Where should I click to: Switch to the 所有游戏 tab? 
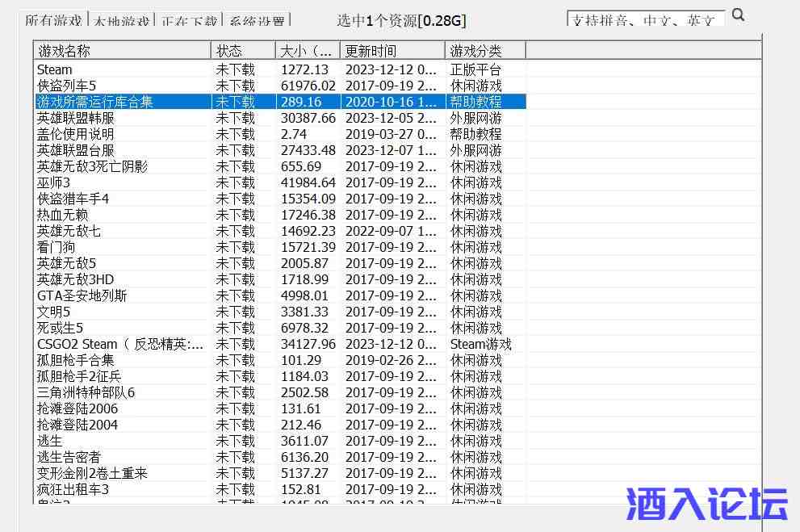54,20
